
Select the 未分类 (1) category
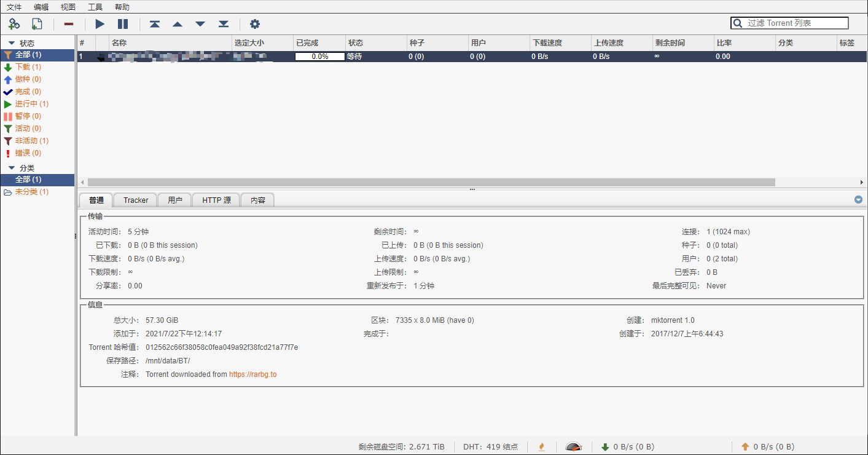(37, 192)
